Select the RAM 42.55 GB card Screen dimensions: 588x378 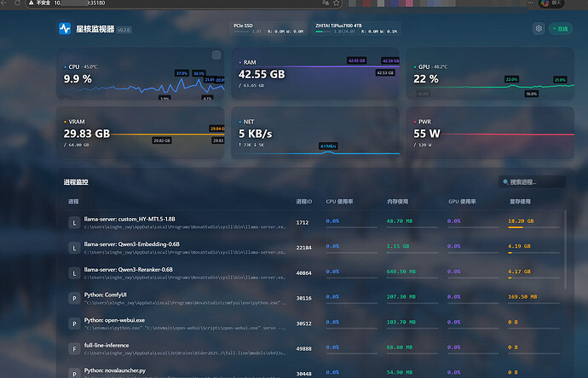tap(315, 73)
